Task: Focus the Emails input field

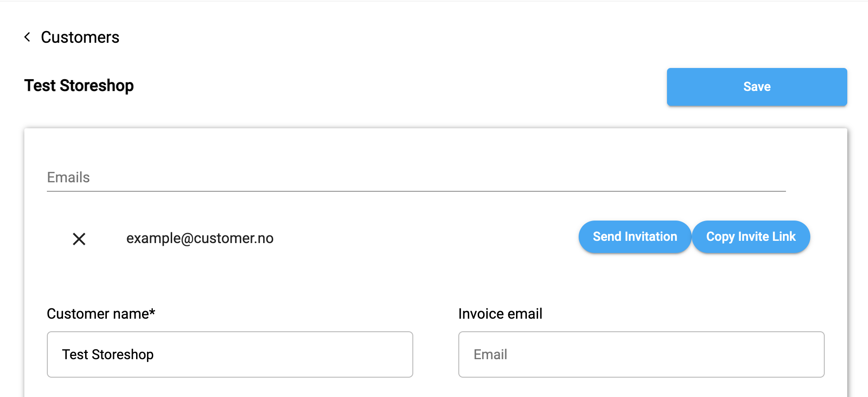Action: [416, 177]
